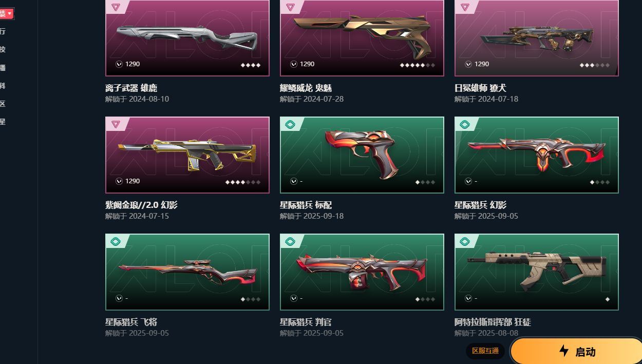Launch the game with 启动 button

pyautogui.click(x=576, y=351)
